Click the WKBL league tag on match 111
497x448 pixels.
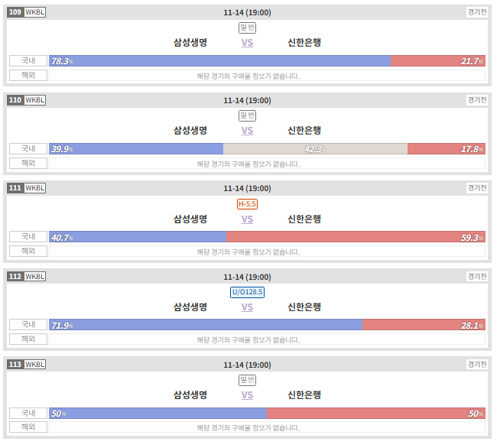tap(35, 188)
